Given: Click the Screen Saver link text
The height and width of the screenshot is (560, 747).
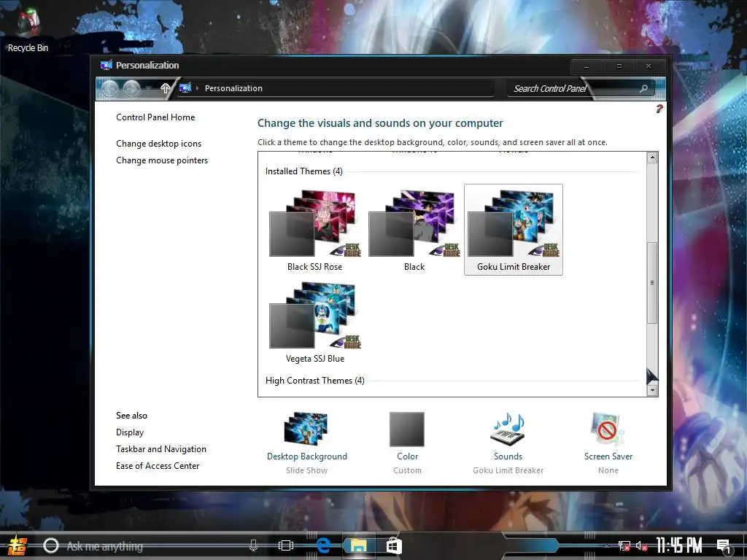Looking at the screenshot, I should click(608, 456).
